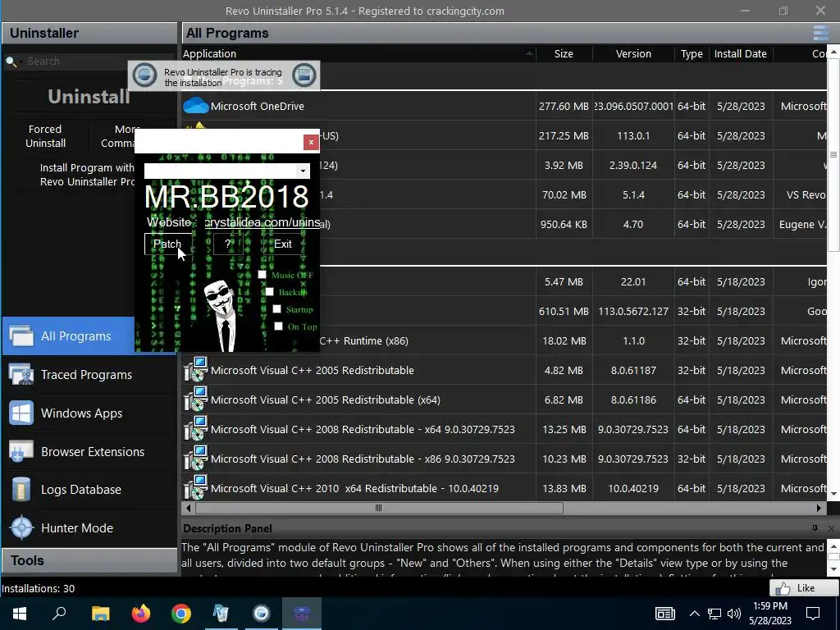Enable the Startup checkbox in patcher
The image size is (840, 630).
point(277,309)
